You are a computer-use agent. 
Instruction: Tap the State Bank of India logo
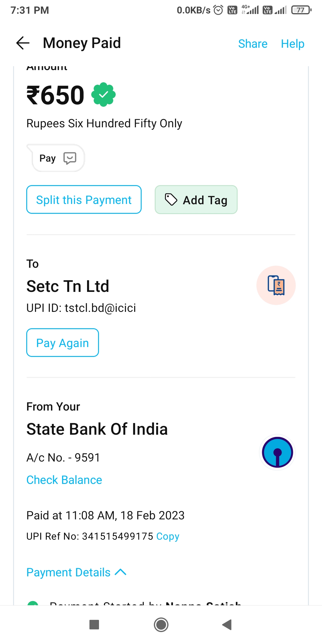click(x=277, y=452)
